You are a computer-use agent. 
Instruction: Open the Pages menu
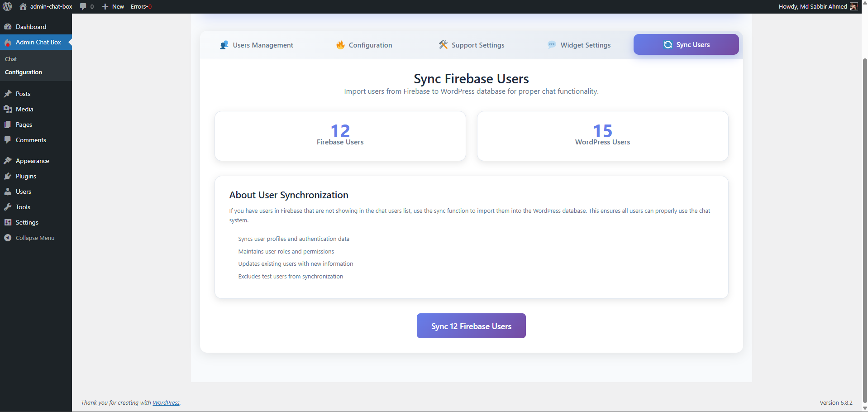tap(36, 125)
